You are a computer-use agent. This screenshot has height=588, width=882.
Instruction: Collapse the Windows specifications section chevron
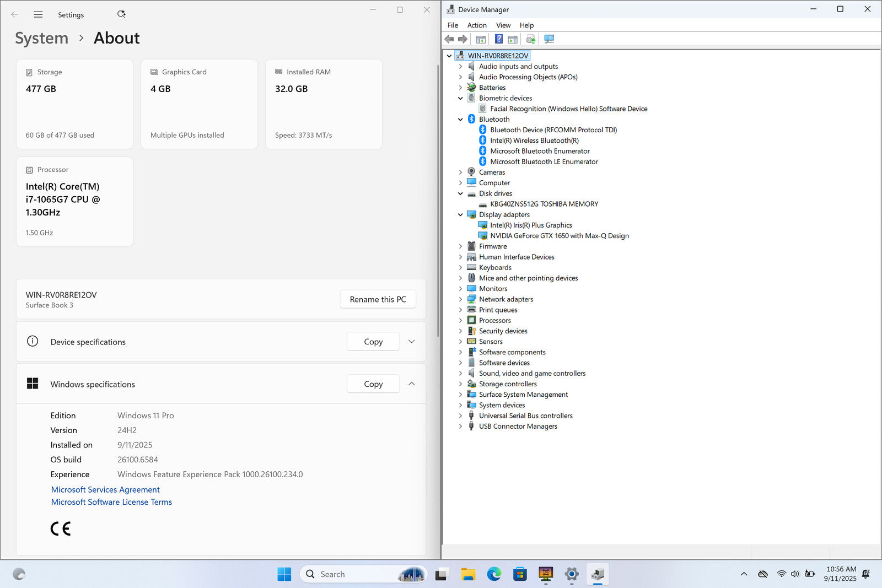411,384
